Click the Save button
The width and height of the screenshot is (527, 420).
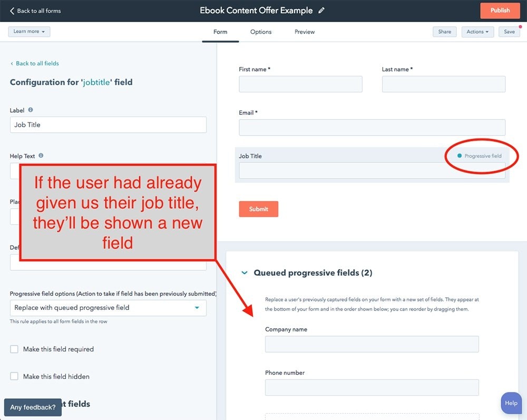tap(509, 32)
